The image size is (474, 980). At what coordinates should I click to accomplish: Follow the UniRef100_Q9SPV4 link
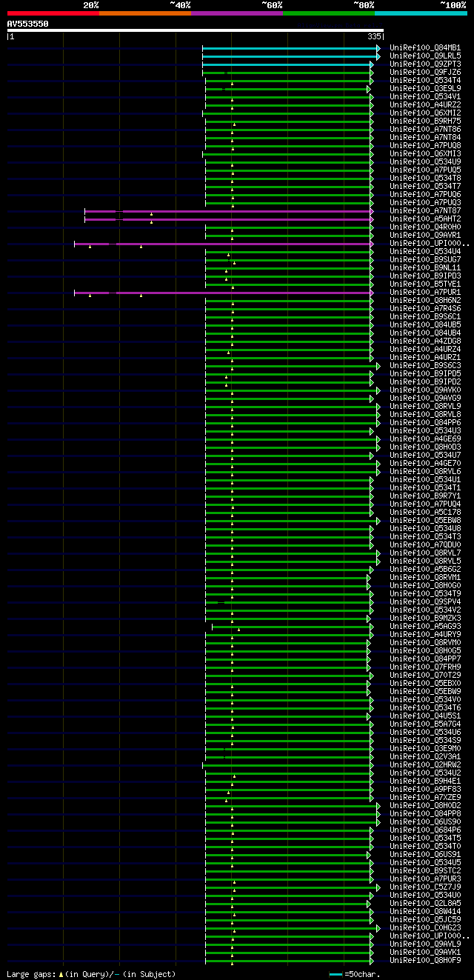pyautogui.click(x=425, y=602)
